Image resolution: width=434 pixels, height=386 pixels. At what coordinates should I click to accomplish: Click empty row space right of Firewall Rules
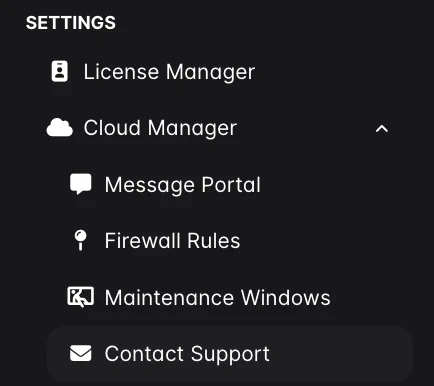(x=327, y=241)
